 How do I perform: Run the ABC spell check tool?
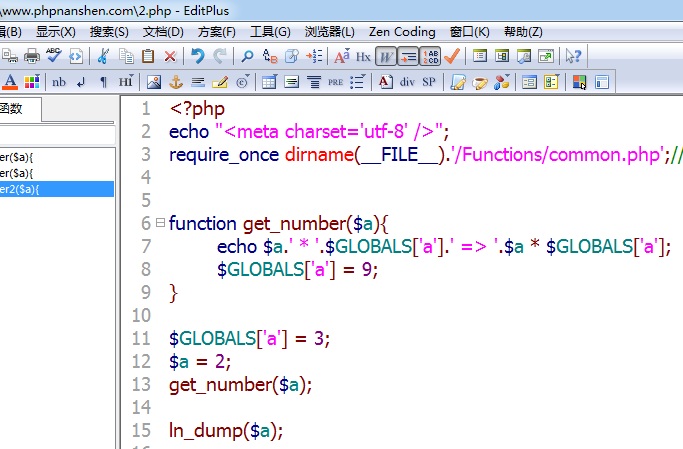(x=54, y=56)
